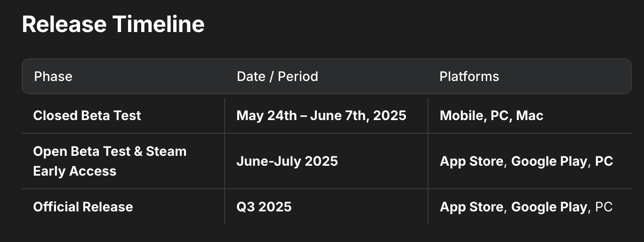The image size is (644, 242).
Task: Click the Release Timeline heading
Action: pyautogui.click(x=113, y=24)
